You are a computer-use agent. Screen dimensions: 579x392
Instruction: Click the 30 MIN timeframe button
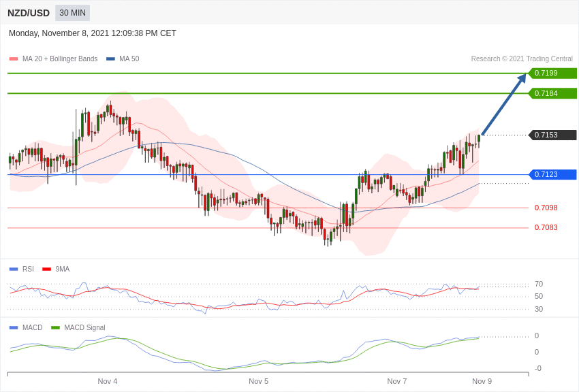[x=72, y=13]
